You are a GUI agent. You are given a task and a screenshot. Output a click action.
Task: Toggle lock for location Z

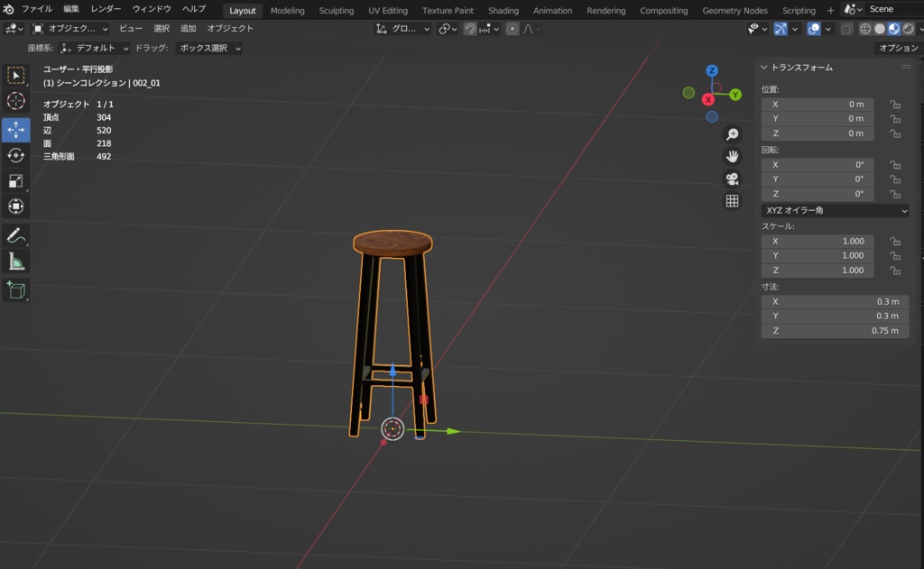click(895, 133)
